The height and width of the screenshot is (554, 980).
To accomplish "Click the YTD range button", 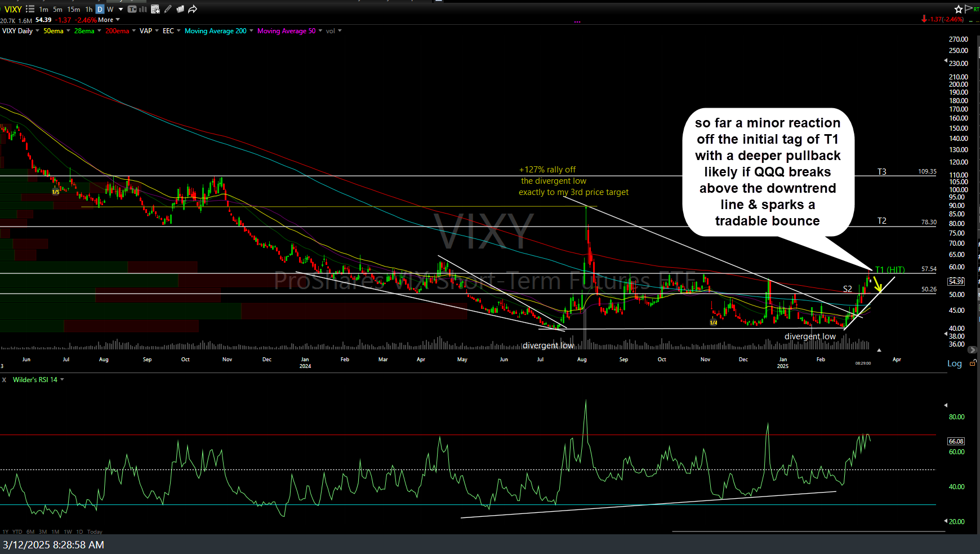I will click(x=17, y=531).
